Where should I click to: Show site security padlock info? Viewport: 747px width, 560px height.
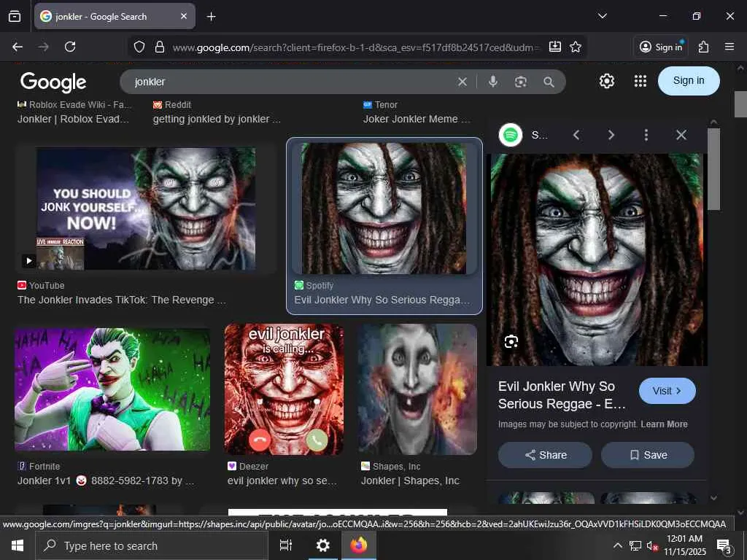pos(160,47)
